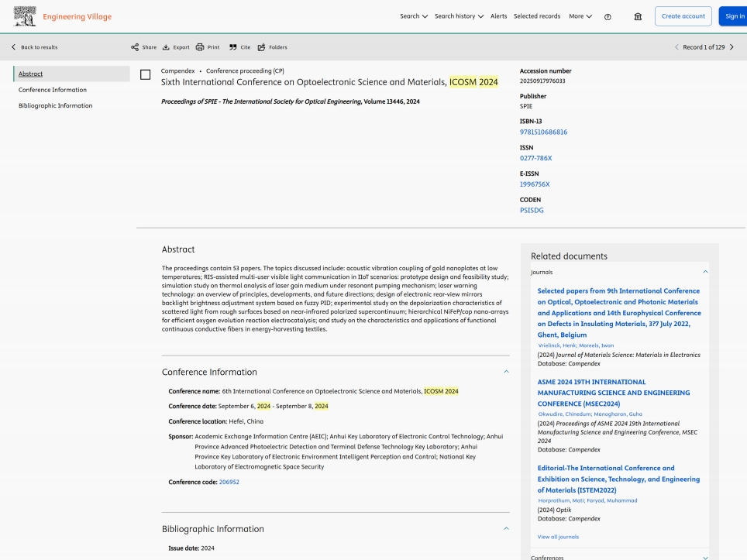The image size is (747, 560).
Task: Click the Create account button
Action: pyautogui.click(x=683, y=16)
